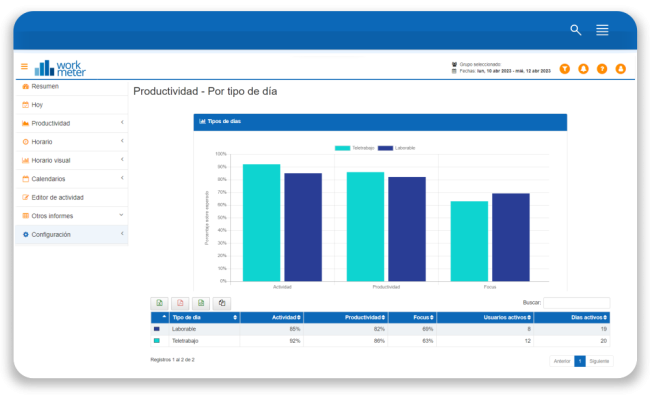Image resolution: width=650 pixels, height=395 pixels.
Task: Sort table by Productividad column
Action: point(346,317)
